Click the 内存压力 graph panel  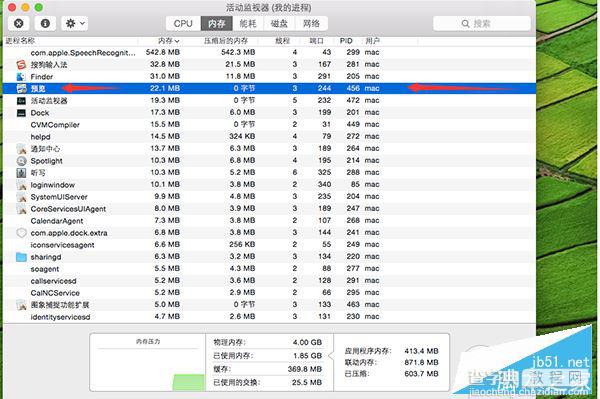click(x=148, y=362)
